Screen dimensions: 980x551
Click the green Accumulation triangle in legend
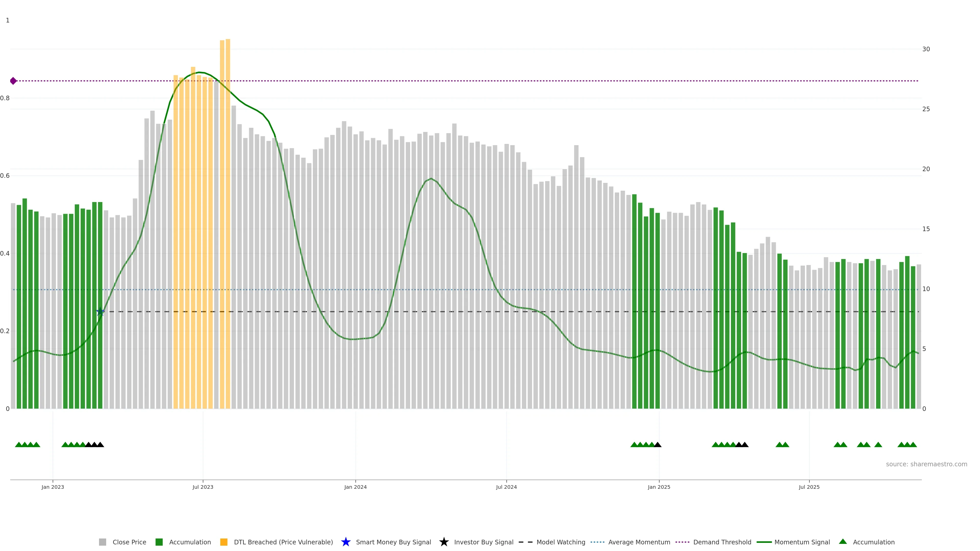click(843, 542)
